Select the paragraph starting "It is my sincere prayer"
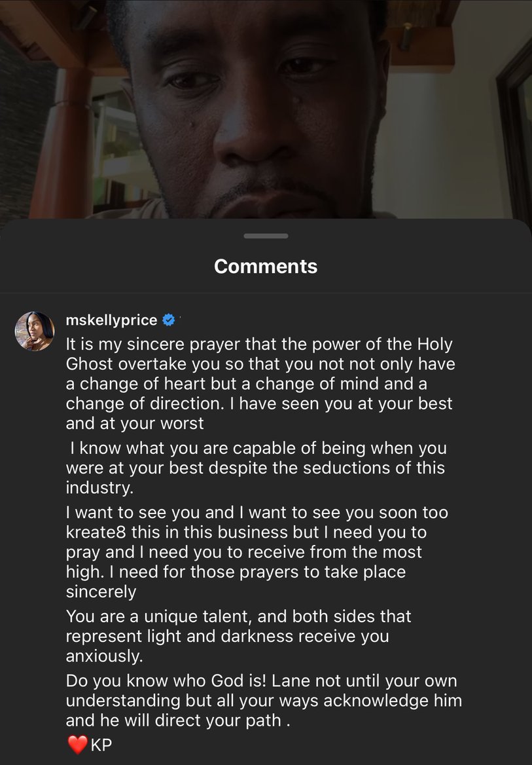This screenshot has width=532, height=765. click(x=259, y=383)
